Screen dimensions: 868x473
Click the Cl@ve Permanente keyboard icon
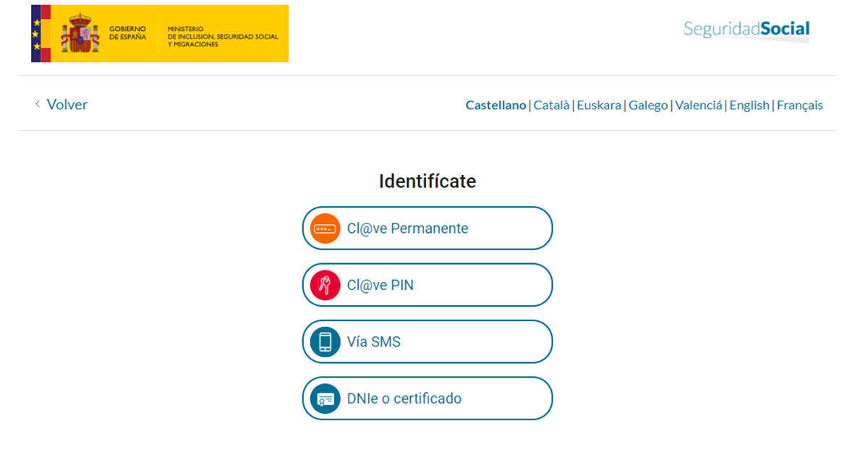tap(324, 227)
